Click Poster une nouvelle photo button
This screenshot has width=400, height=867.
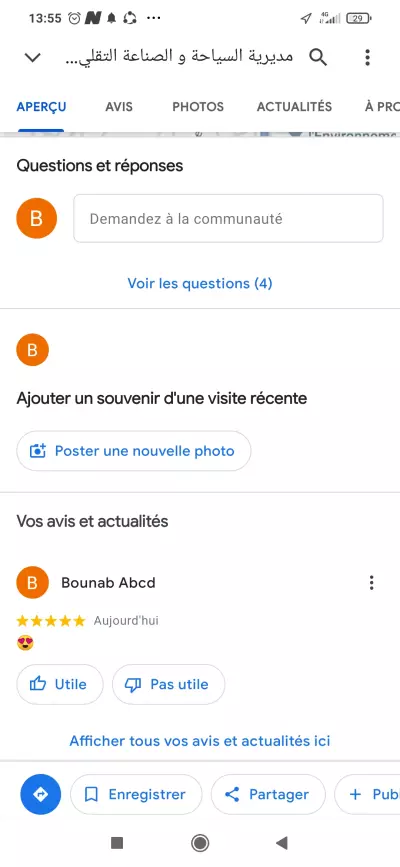pyautogui.click(x=134, y=451)
